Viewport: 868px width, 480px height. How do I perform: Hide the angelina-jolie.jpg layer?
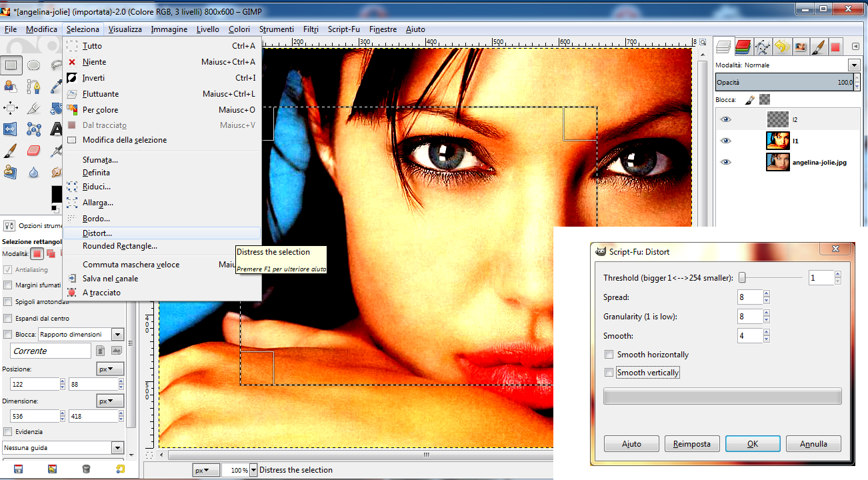(x=726, y=162)
